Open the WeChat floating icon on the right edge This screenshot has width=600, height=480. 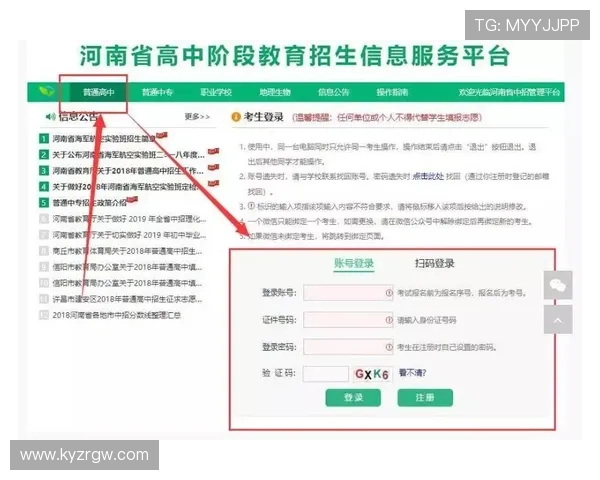coord(558,285)
